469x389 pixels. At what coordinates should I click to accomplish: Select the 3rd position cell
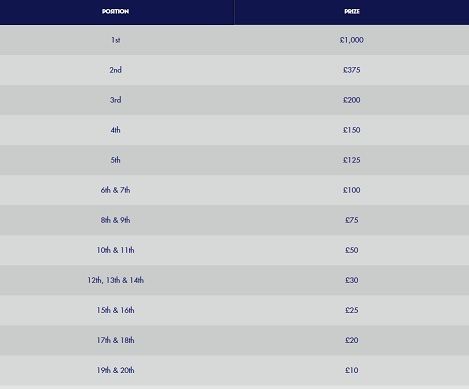point(116,100)
